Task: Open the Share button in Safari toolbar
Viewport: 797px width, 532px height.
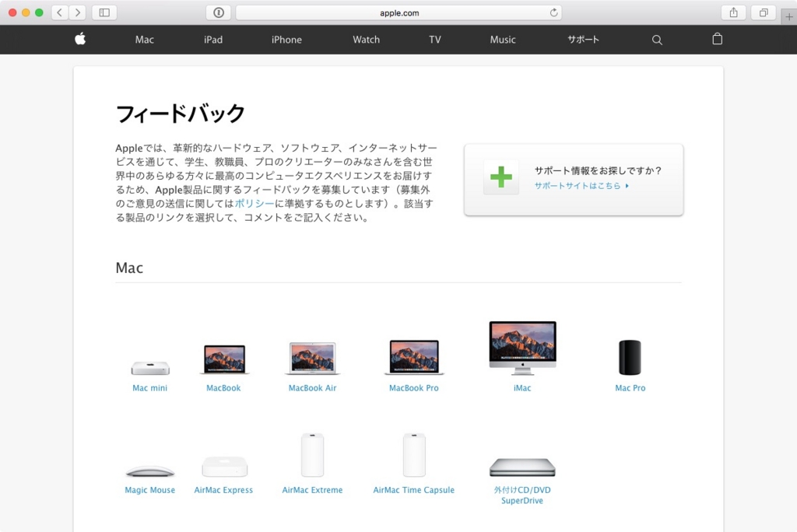Action: (x=733, y=12)
